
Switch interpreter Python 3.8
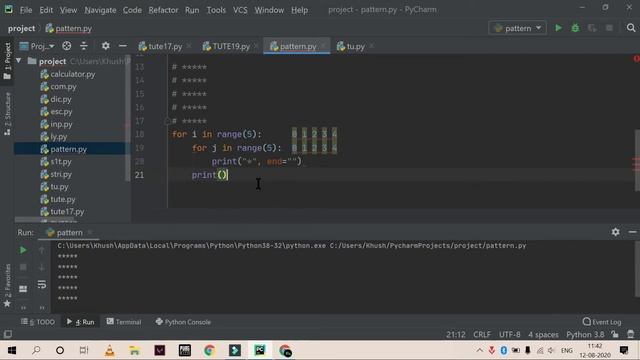click(585, 334)
